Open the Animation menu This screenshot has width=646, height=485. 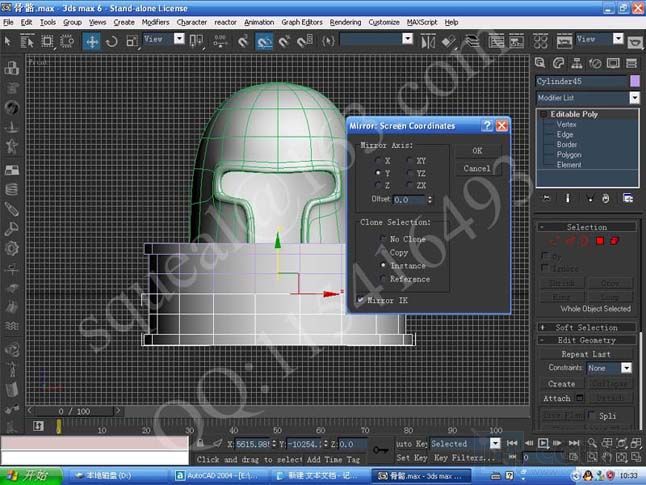(259, 22)
